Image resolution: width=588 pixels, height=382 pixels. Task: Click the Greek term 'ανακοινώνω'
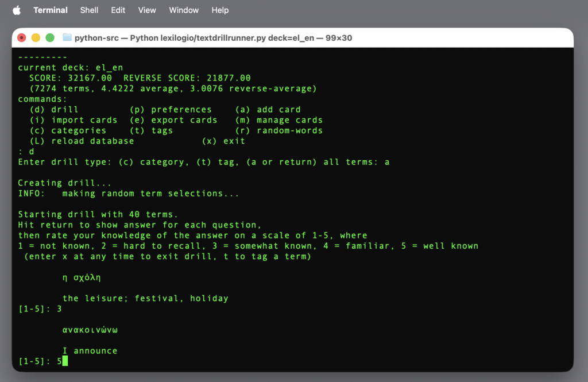[x=90, y=330]
